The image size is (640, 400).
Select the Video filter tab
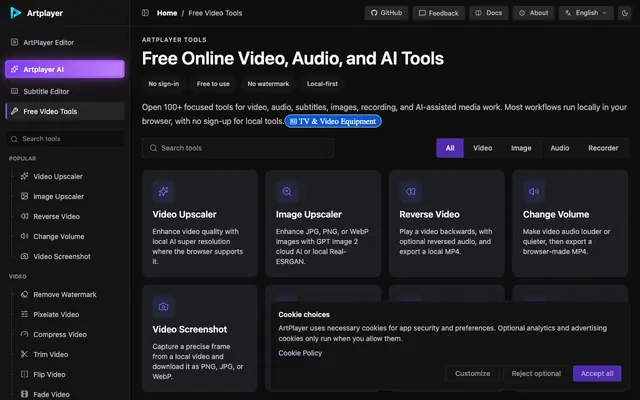(x=482, y=148)
